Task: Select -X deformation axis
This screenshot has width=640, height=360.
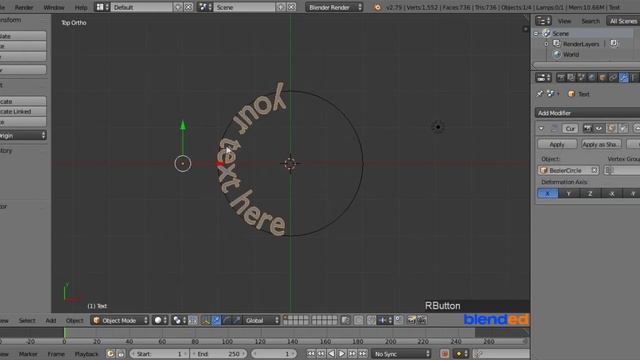Action: coord(611,193)
